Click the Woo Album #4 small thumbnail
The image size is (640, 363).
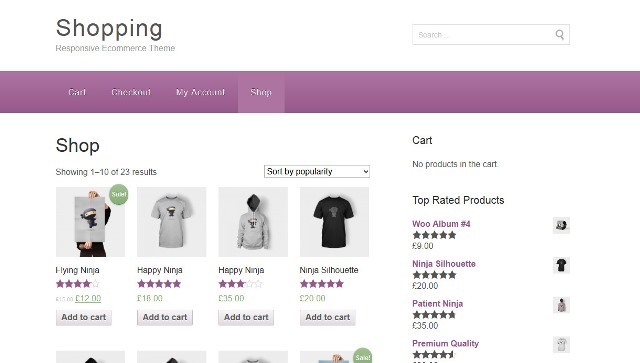(561, 225)
